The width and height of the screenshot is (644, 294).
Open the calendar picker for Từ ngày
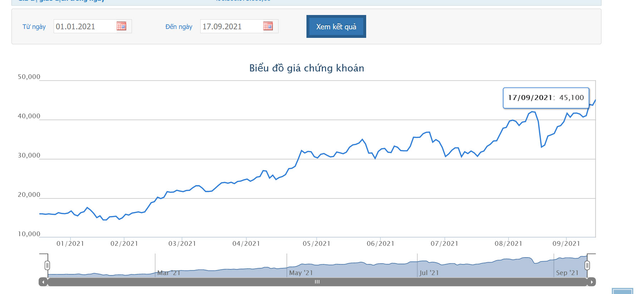[x=121, y=26]
